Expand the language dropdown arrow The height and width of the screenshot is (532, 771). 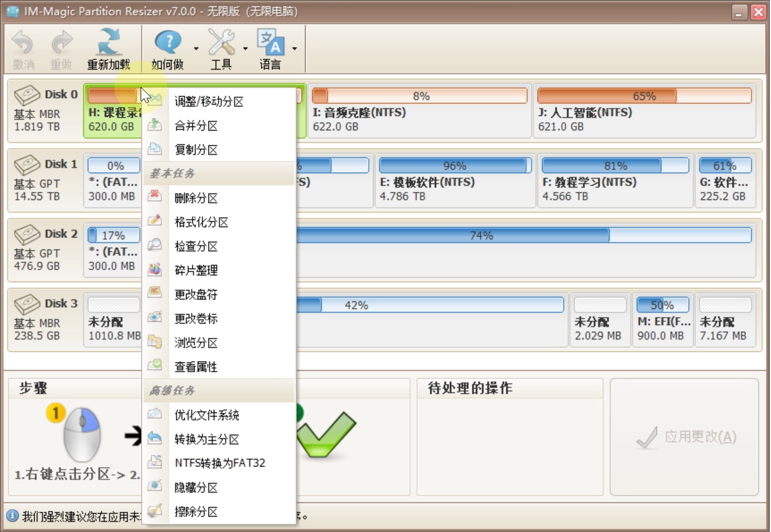[x=294, y=48]
